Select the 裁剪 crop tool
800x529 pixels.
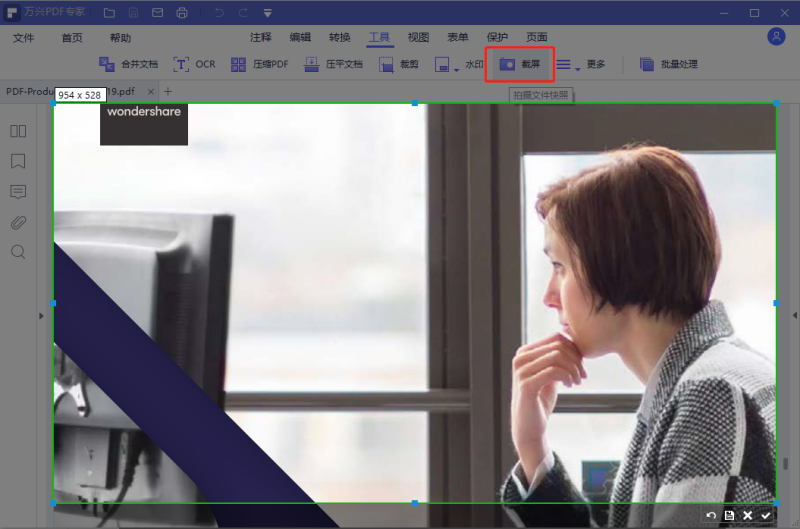398,64
